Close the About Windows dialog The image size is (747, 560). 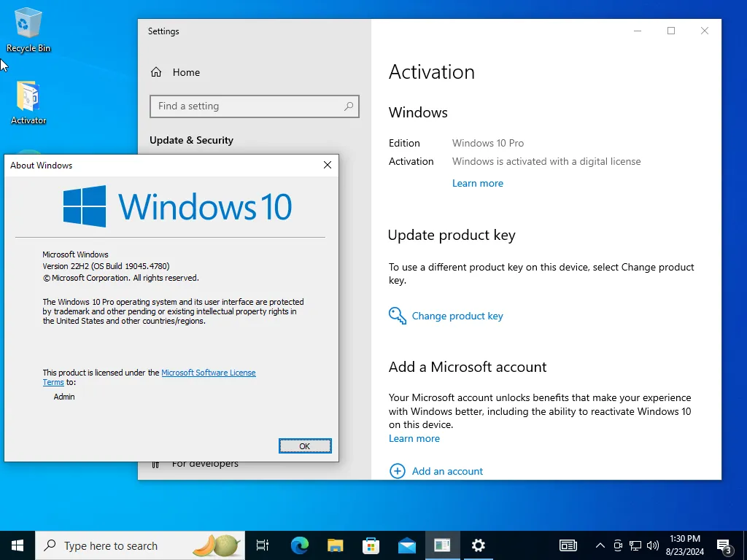(328, 165)
